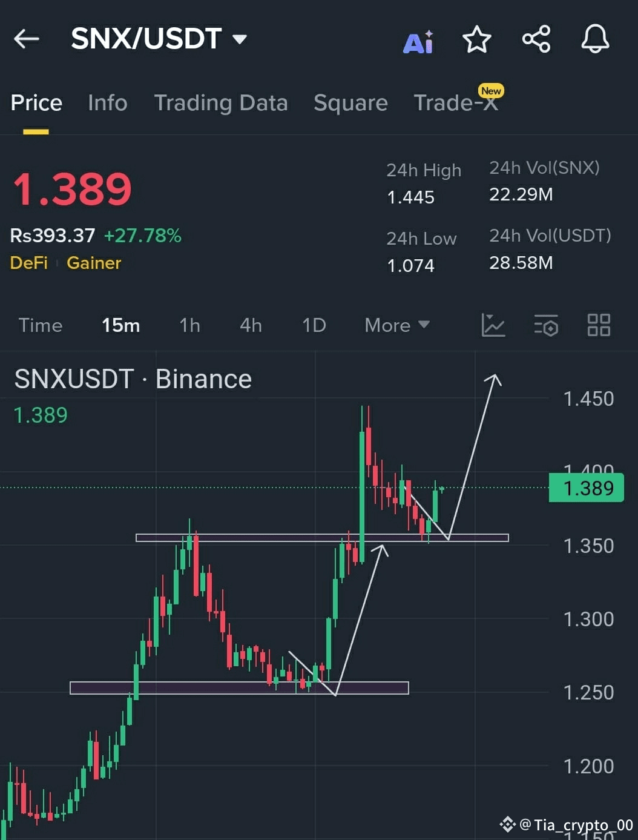The width and height of the screenshot is (638, 840).
Task: Tap the SNXUSDT · Binance chart title
Action: [x=133, y=380]
